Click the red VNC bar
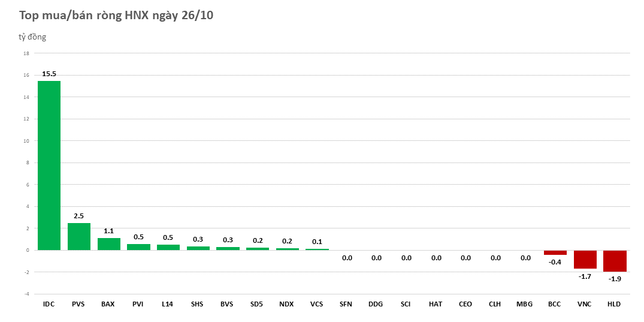Viewport: 644px width, 322px height. (585, 259)
